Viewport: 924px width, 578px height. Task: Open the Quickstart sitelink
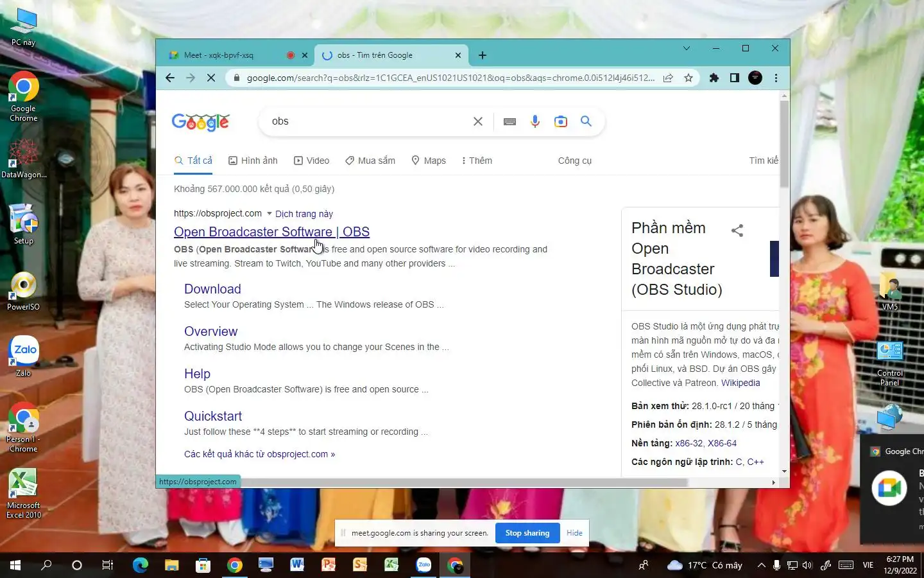(x=213, y=416)
